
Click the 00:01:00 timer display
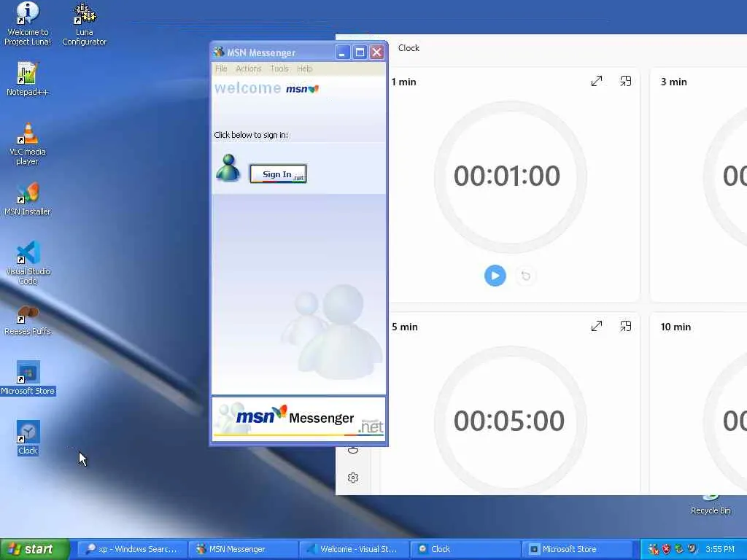pos(507,176)
